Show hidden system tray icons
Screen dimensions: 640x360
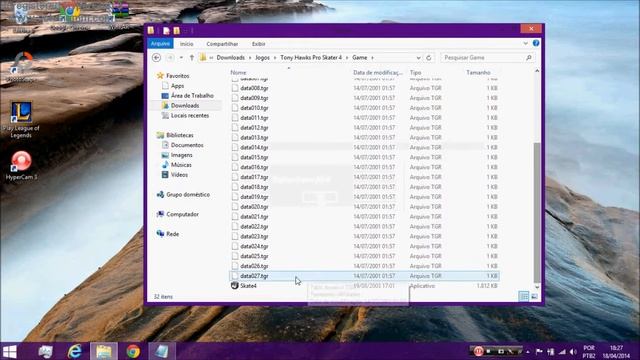528,351
